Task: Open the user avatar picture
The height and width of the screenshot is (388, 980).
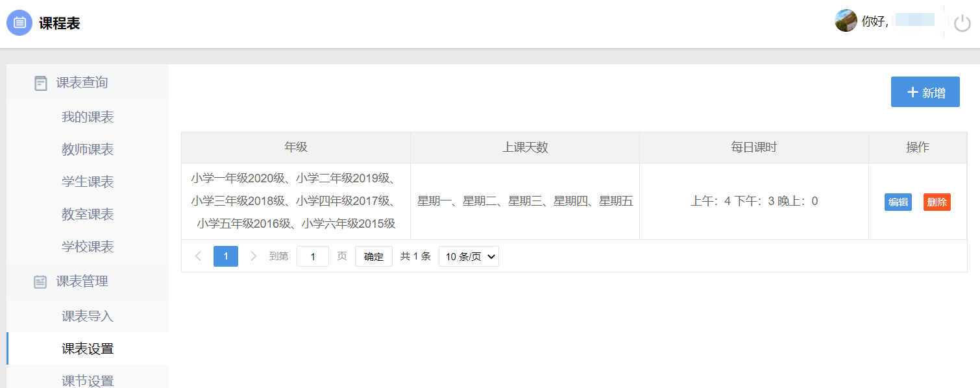Action: coord(845,21)
